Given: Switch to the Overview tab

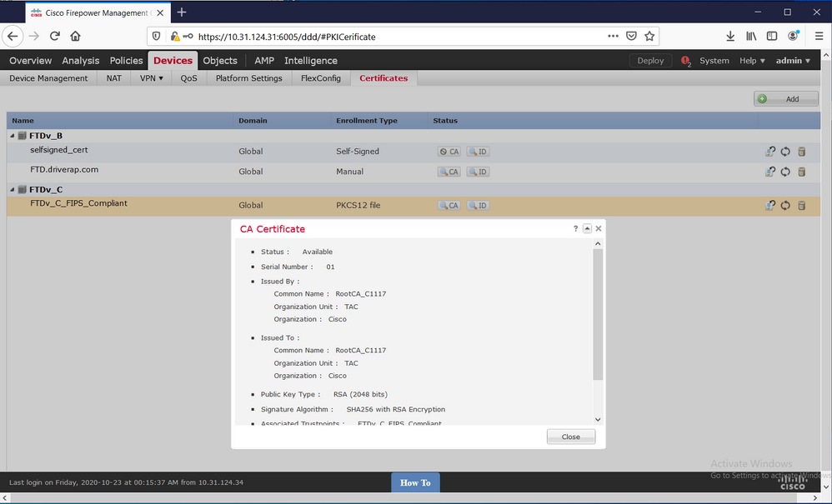Looking at the screenshot, I should pyautogui.click(x=31, y=61).
